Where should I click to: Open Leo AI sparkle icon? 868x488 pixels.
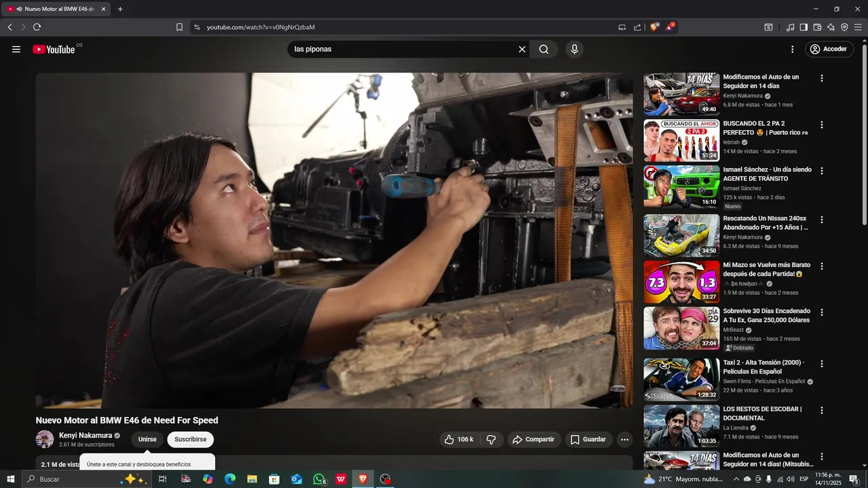[831, 27]
